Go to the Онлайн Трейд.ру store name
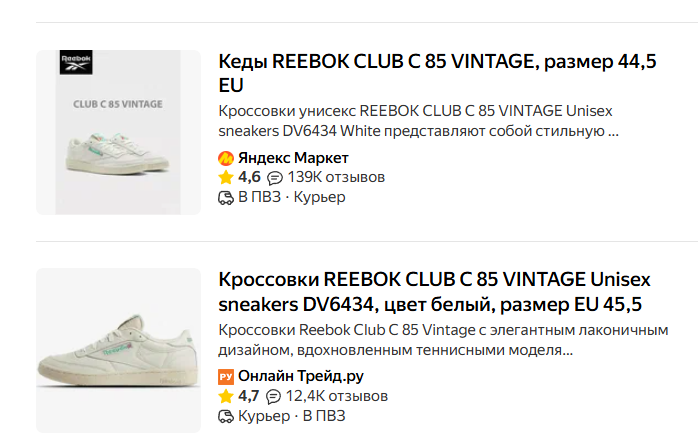Image resolution: width=698 pixels, height=446 pixels. 300,377
